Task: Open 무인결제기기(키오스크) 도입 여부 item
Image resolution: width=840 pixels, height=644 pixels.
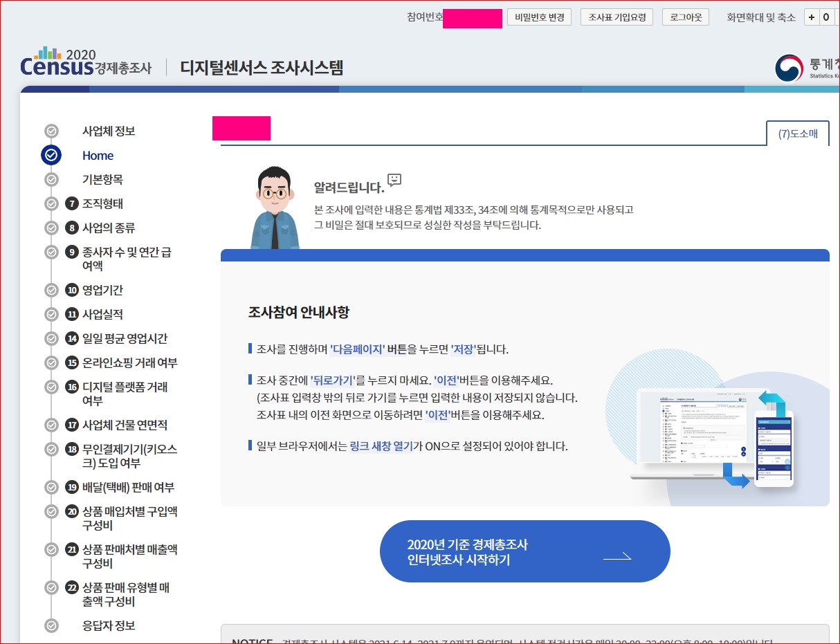Action: (129, 456)
